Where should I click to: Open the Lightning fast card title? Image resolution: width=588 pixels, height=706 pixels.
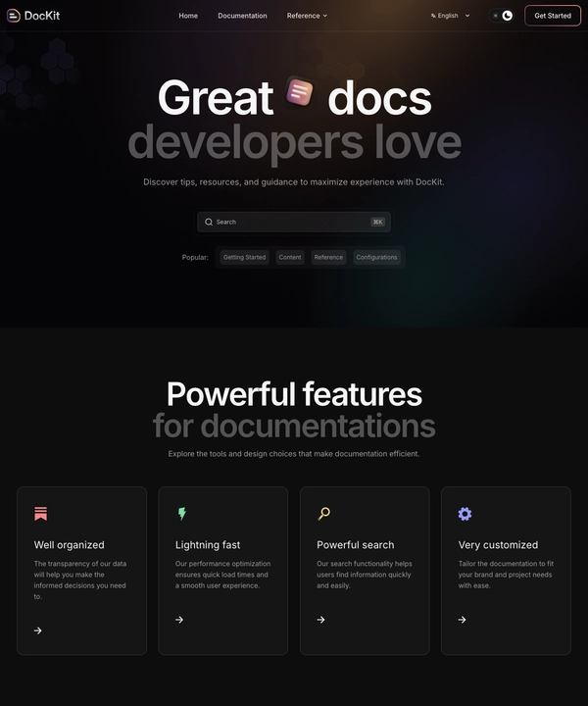[x=208, y=545]
